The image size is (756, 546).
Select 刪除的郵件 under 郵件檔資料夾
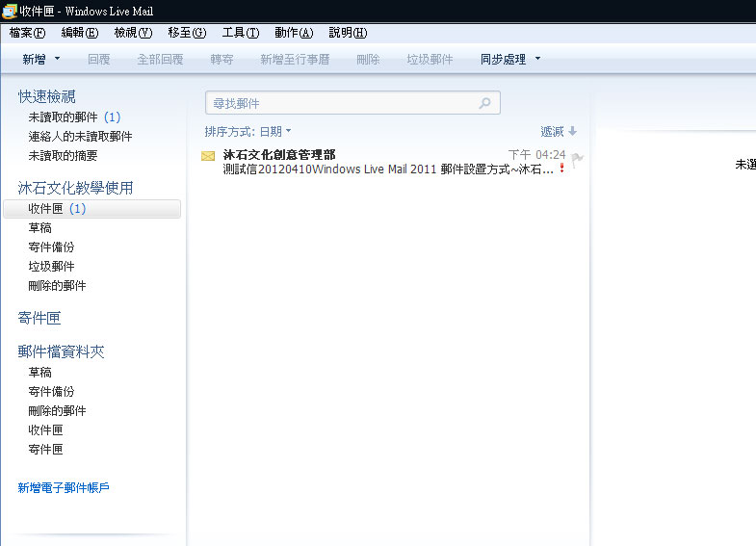[x=57, y=411]
